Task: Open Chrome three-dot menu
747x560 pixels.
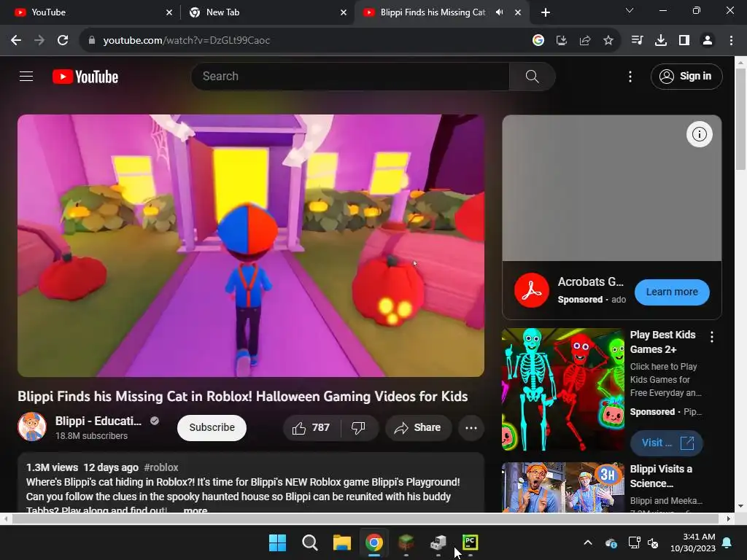Action: (731, 41)
